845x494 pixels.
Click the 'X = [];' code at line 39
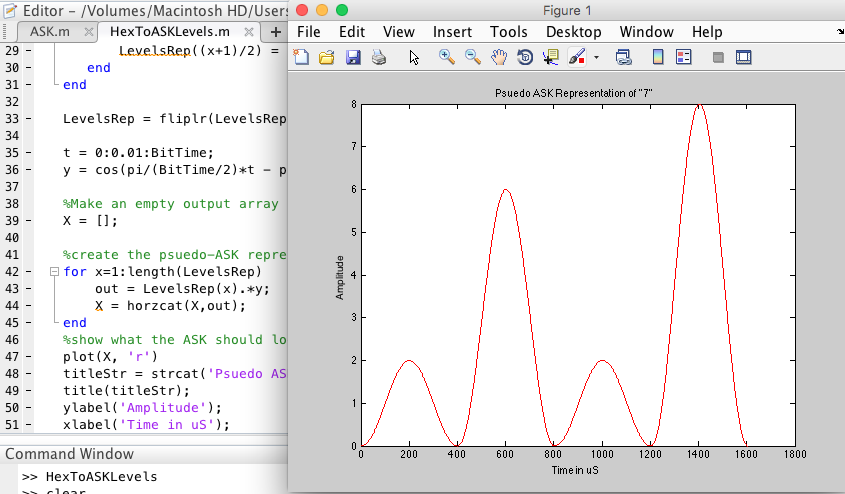click(x=90, y=221)
